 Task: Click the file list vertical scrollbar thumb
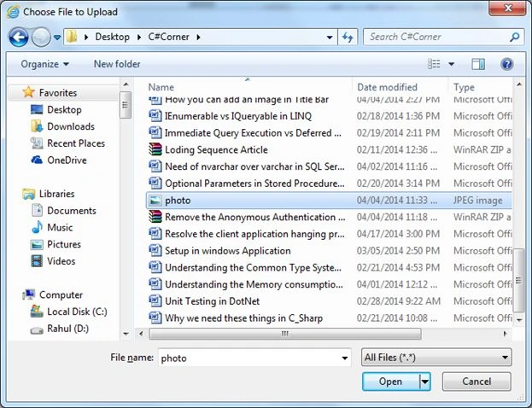coord(518,280)
